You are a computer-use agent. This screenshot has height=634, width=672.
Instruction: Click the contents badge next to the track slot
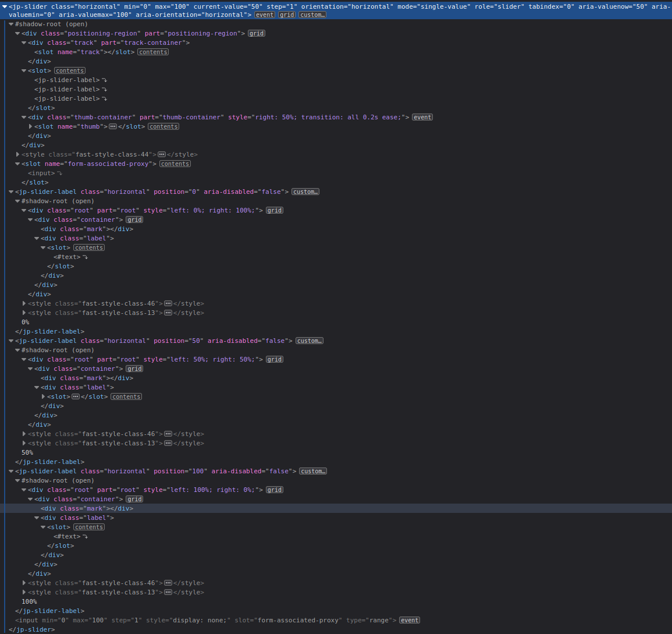click(x=153, y=52)
